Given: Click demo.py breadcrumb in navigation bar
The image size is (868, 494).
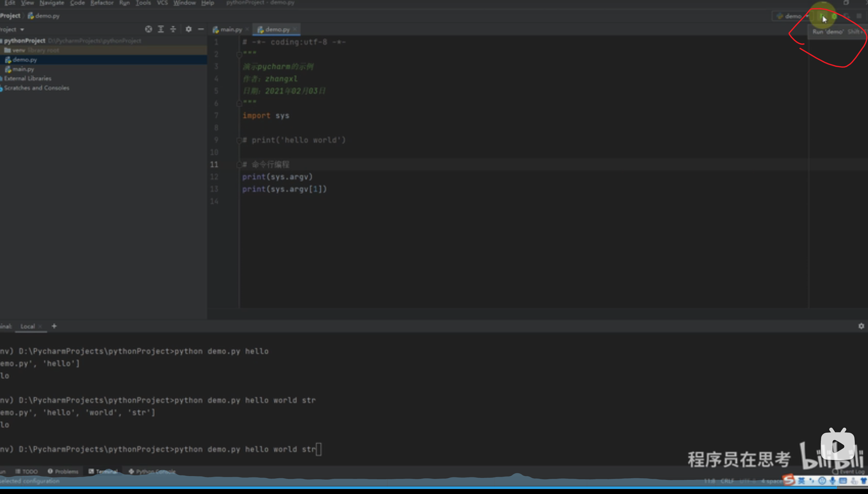Looking at the screenshot, I should tap(43, 16).
